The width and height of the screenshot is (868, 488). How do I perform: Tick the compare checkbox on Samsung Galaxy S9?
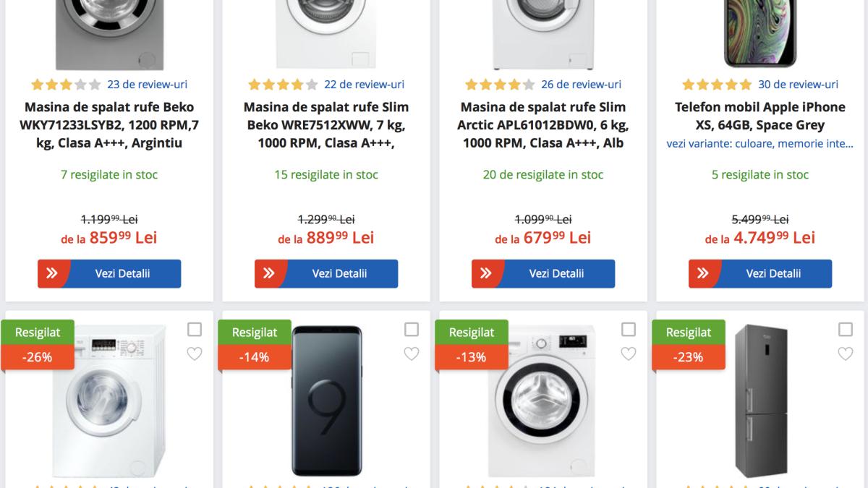(x=411, y=329)
